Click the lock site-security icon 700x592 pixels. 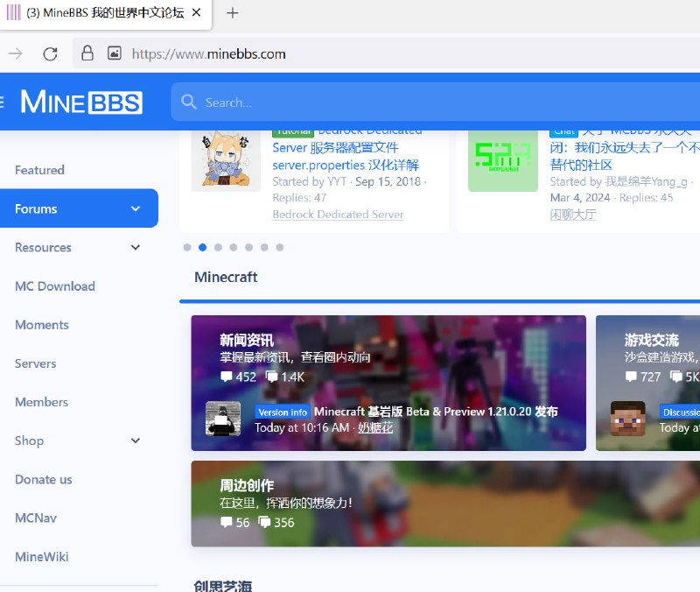coord(87,53)
